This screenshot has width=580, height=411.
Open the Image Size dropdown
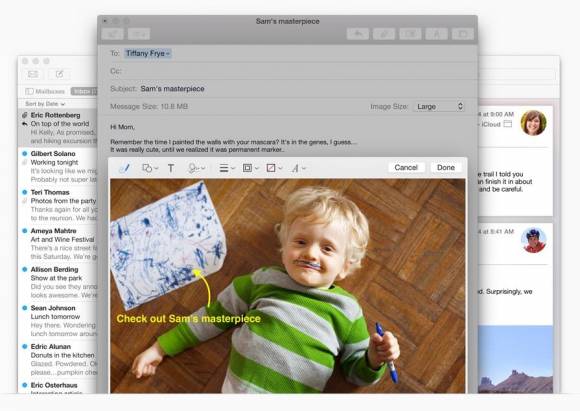click(x=439, y=107)
